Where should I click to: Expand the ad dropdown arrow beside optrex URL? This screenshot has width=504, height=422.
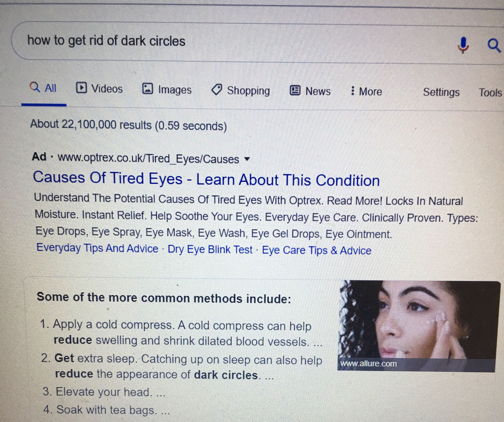(247, 159)
